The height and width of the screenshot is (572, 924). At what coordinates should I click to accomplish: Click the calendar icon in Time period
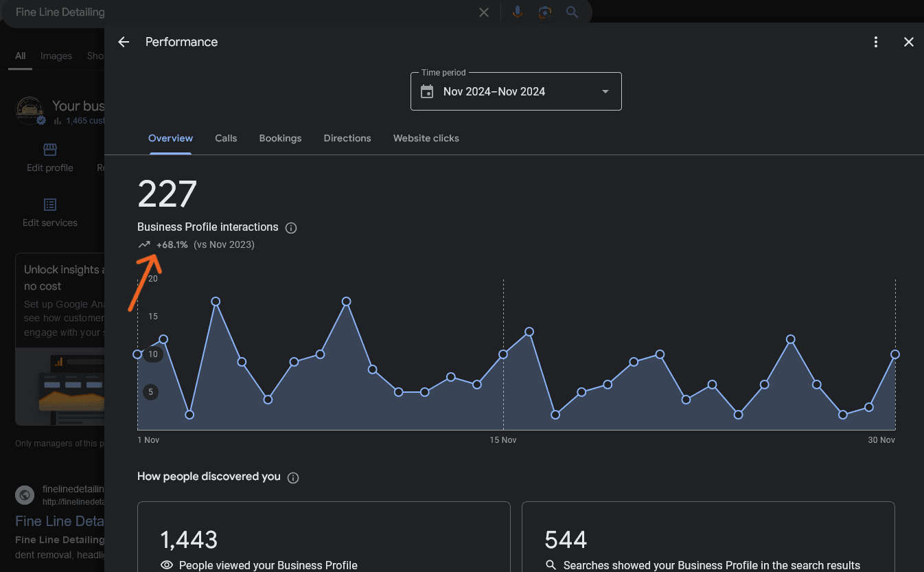[x=427, y=91]
